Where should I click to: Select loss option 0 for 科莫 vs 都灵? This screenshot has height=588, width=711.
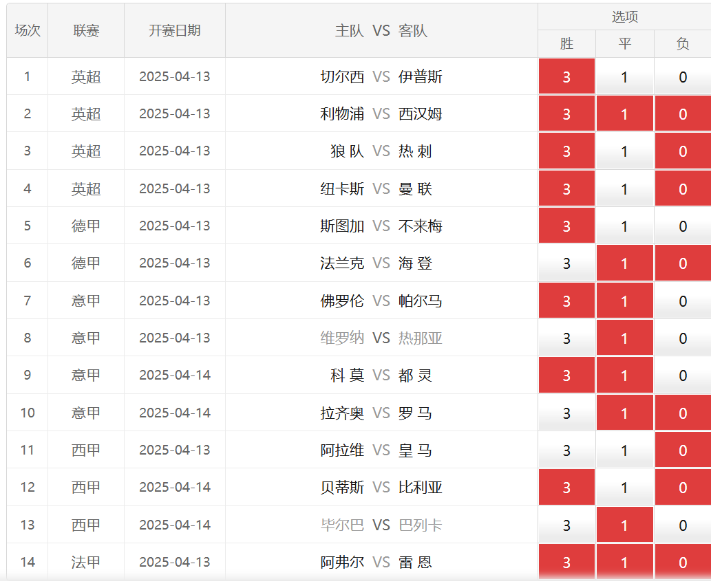[x=683, y=375]
